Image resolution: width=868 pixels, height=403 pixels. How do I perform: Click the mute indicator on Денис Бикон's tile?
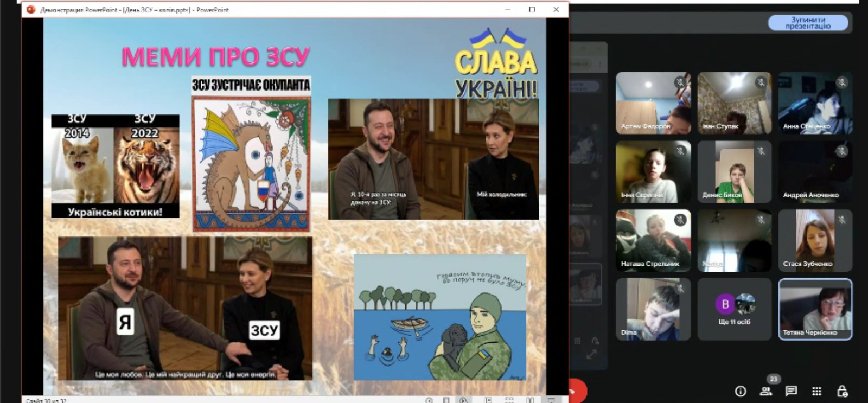[x=761, y=151]
